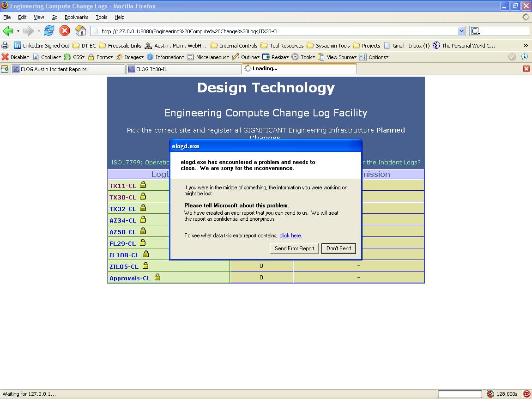The width and height of the screenshot is (532, 399).
Task: Open the Edit menu
Action: click(22, 17)
